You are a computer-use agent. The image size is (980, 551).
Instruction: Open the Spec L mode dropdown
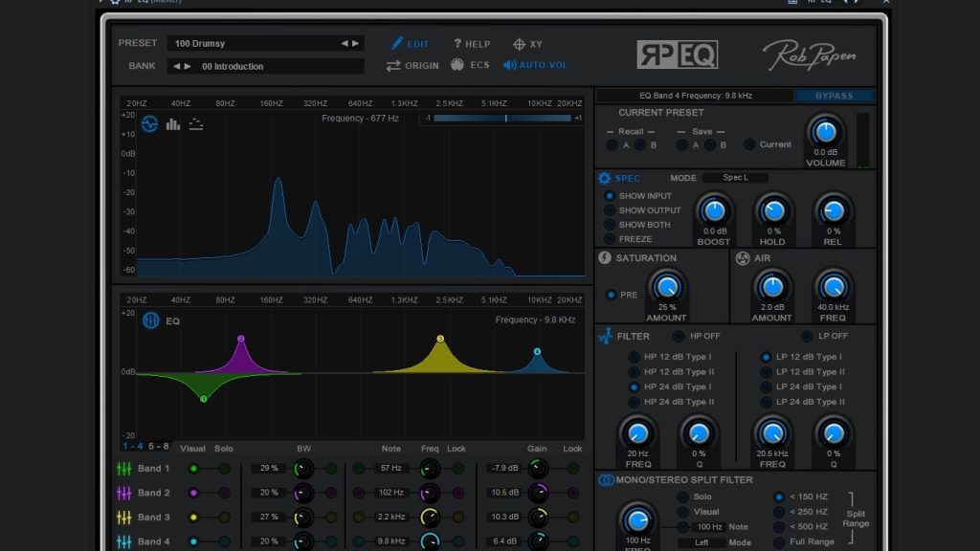pyautogui.click(x=735, y=178)
